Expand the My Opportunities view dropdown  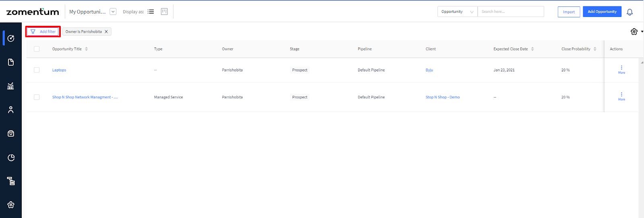[x=113, y=12]
